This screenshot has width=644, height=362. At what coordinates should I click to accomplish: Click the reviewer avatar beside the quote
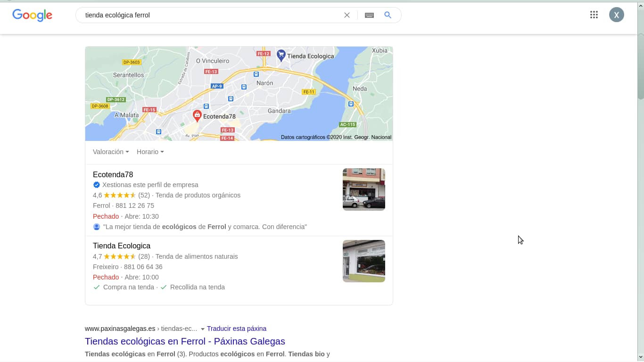(x=97, y=227)
